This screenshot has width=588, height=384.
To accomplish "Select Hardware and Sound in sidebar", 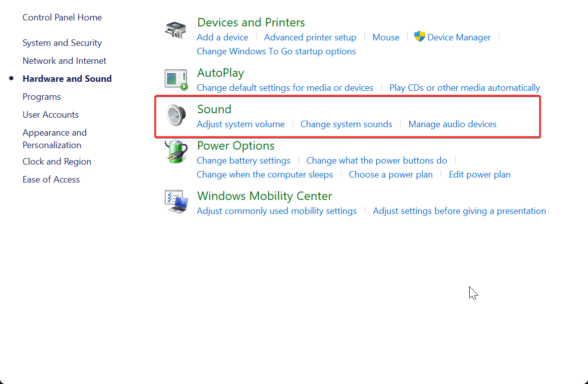I will tap(67, 79).
